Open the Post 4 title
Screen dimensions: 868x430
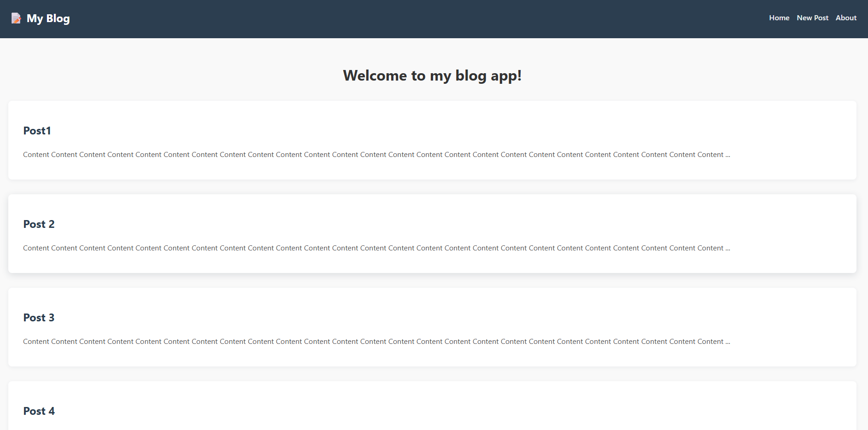39,411
